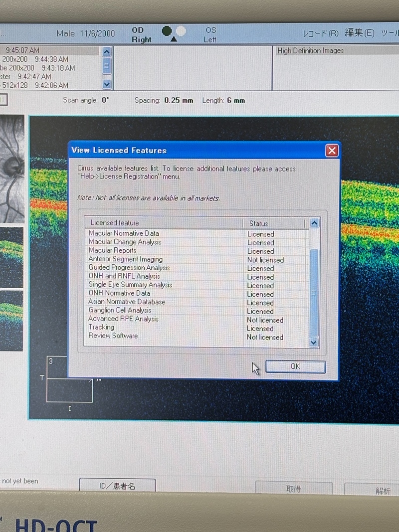The width and height of the screenshot is (399, 532).
Task: Select the Anterior Segment Imaging row
Action: tap(196, 259)
